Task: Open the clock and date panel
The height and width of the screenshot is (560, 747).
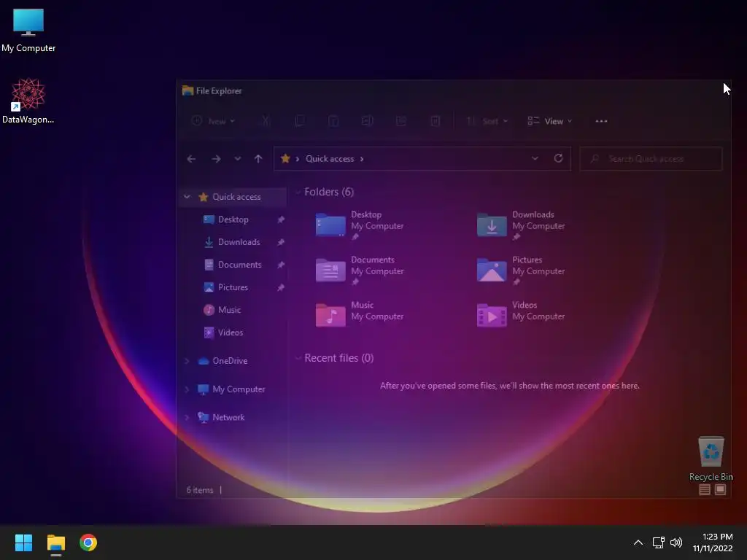Action: [x=713, y=542]
